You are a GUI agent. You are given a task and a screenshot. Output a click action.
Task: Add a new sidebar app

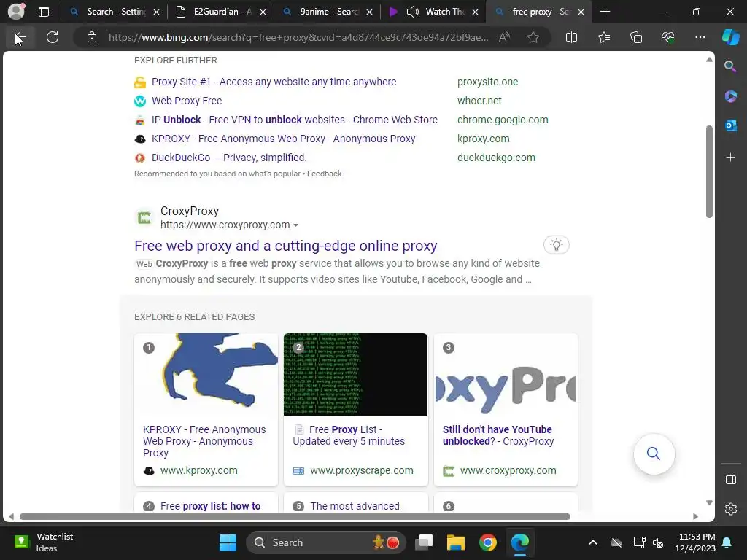click(x=730, y=157)
